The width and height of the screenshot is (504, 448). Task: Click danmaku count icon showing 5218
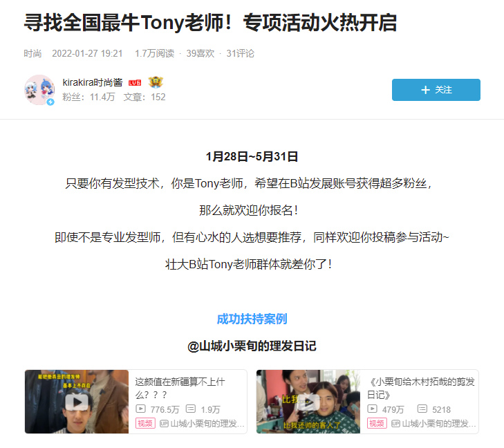(422, 409)
